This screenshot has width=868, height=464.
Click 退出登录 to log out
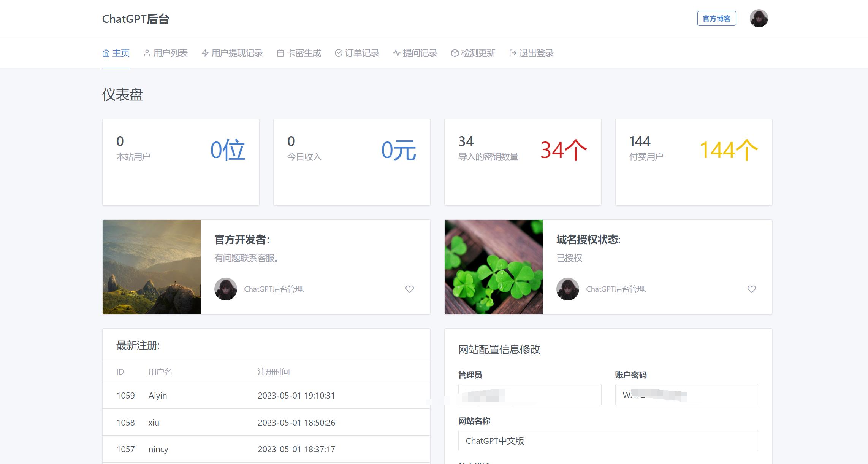tap(531, 53)
